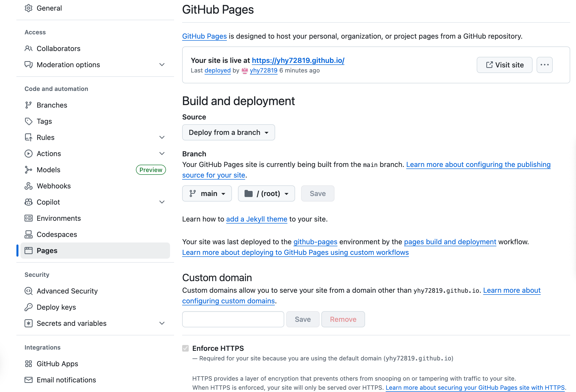Click the Copilot icon in sidebar
The image size is (576, 392).
pos(29,202)
